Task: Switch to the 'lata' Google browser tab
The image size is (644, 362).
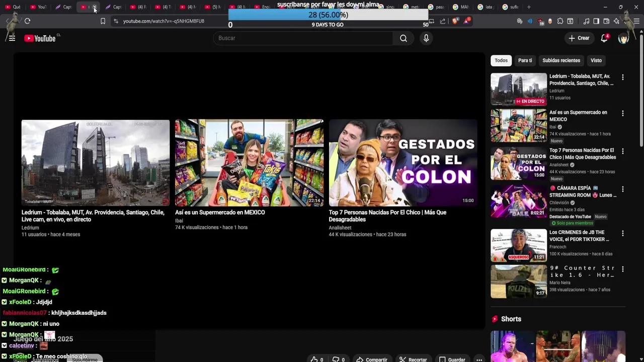Action: coord(485,7)
